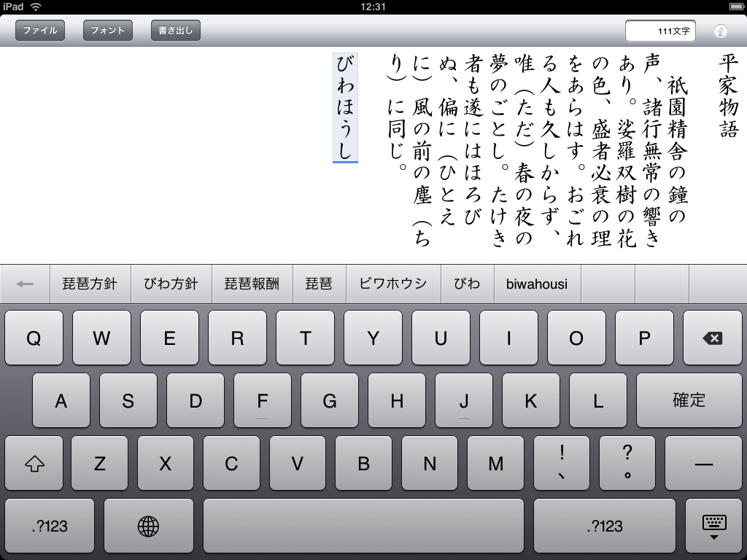Tap the V key

pos(298,463)
